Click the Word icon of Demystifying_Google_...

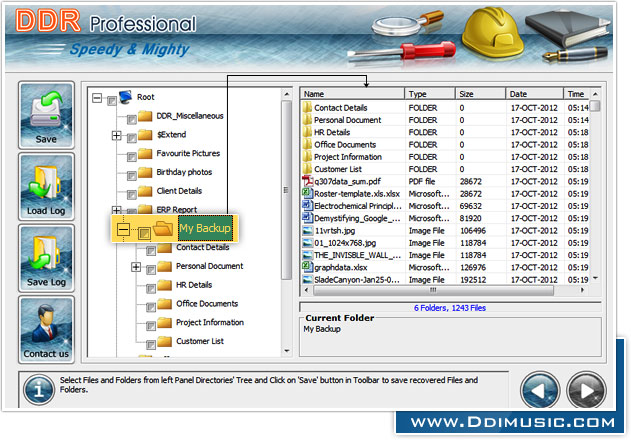[307, 218]
